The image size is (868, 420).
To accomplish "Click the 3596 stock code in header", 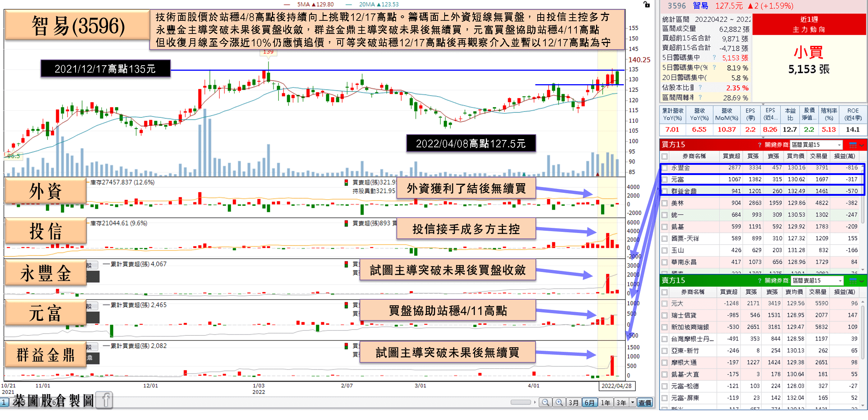I will click(677, 6).
